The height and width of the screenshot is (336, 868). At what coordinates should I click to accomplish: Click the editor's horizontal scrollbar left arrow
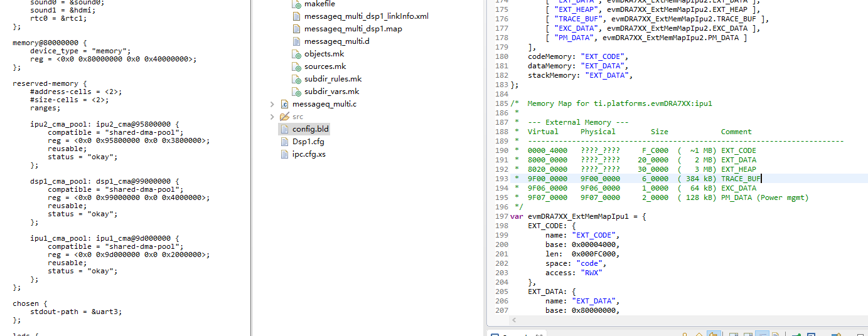pyautogui.click(x=516, y=320)
